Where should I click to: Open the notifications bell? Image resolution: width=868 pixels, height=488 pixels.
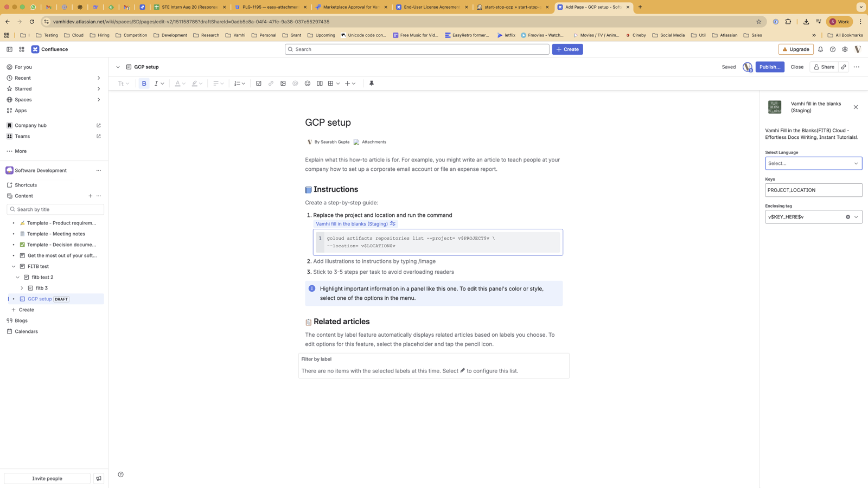(820, 49)
